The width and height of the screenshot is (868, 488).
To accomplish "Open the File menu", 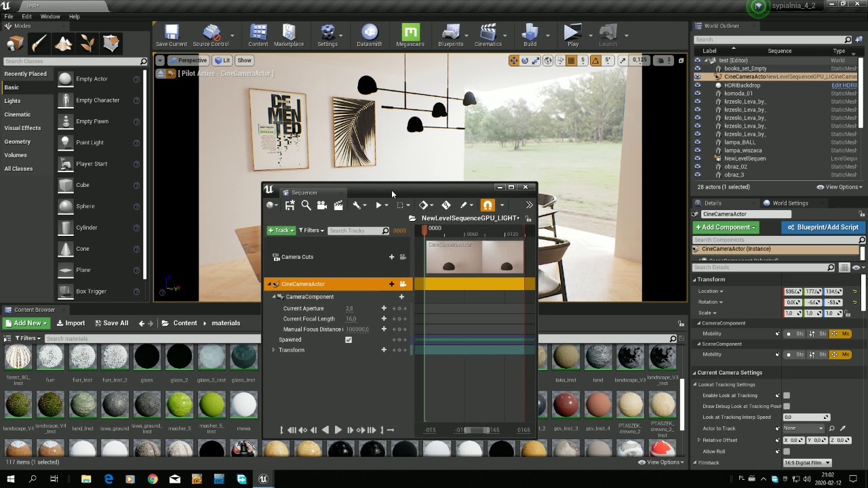I will point(9,16).
